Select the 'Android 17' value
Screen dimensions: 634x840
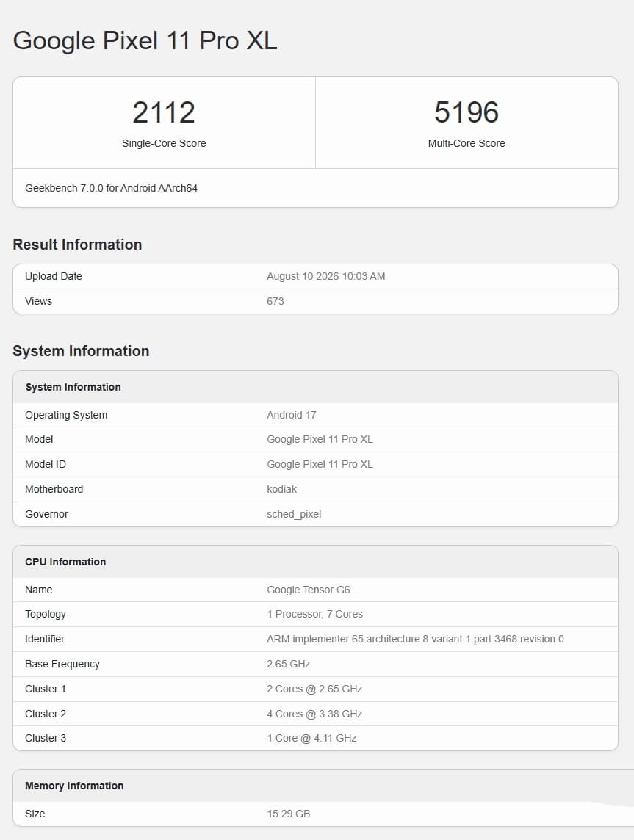click(292, 415)
